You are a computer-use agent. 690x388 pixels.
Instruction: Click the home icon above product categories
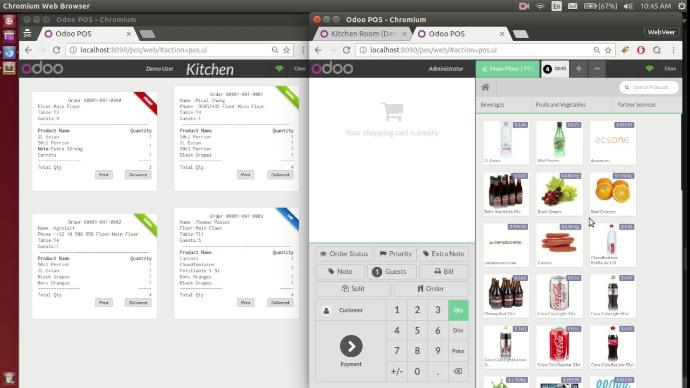[485, 87]
